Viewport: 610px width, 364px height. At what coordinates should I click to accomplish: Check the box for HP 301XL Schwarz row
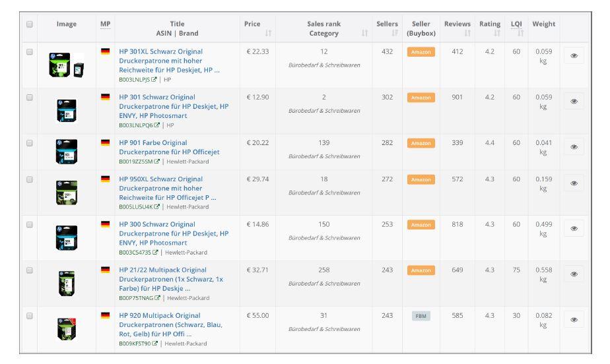point(30,51)
